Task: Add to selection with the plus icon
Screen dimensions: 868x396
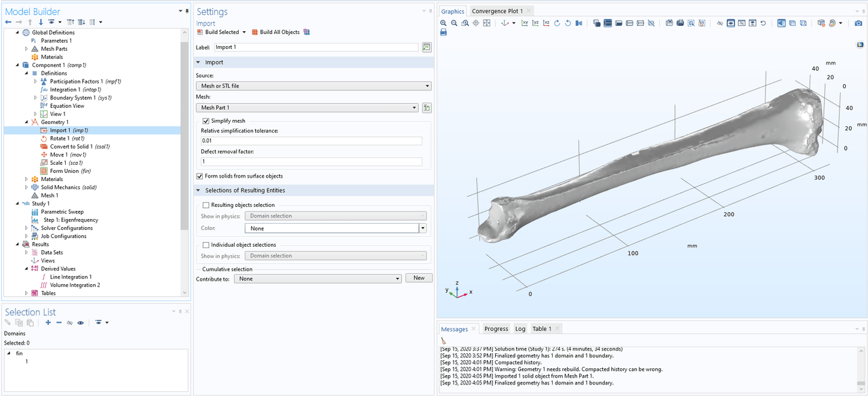Action: tap(48, 323)
